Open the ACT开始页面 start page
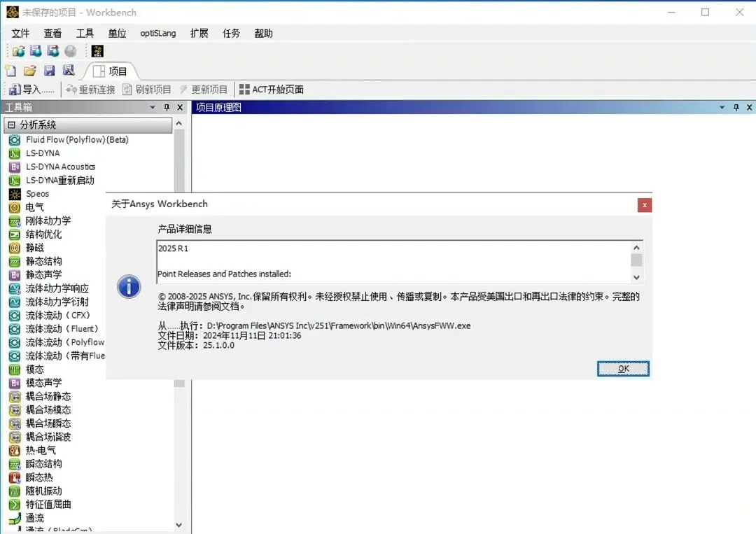 tap(272, 90)
